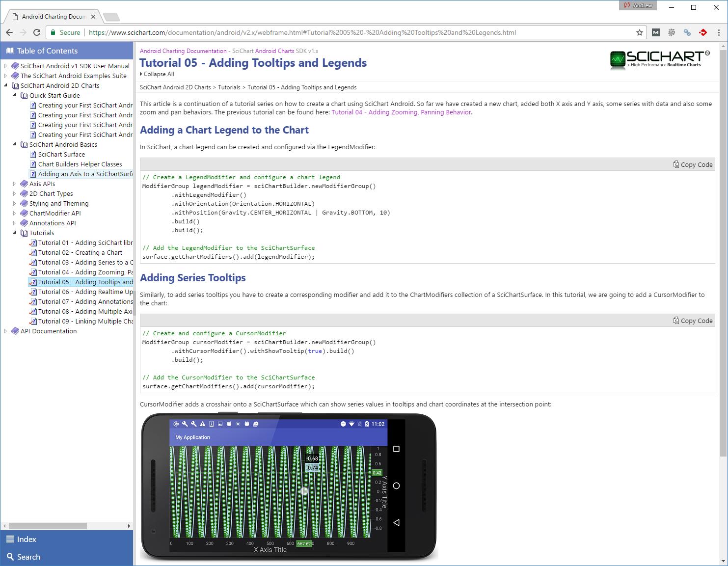Click Collapse All toggle
Screen dimensions: 728x566
[157, 74]
